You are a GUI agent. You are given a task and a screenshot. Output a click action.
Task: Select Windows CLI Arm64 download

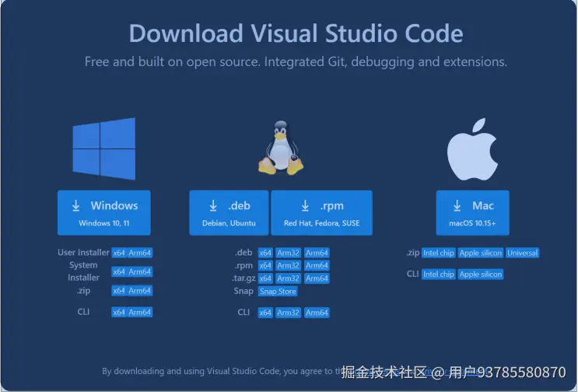pos(140,312)
